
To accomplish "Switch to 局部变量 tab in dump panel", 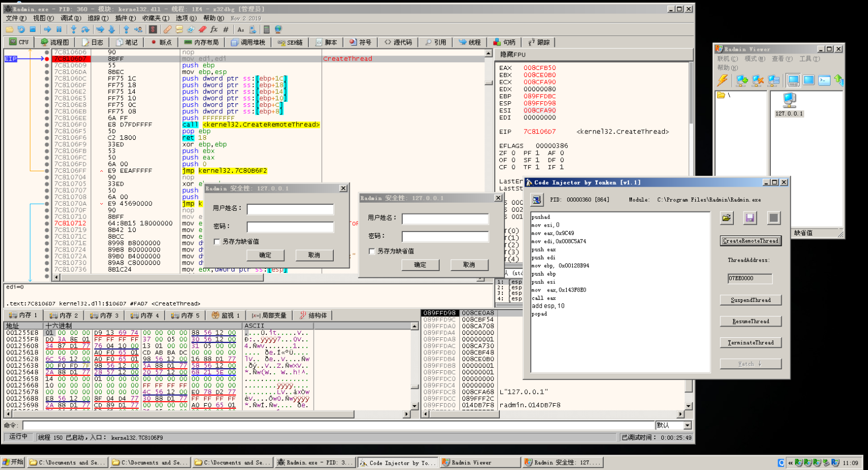I will [268, 315].
